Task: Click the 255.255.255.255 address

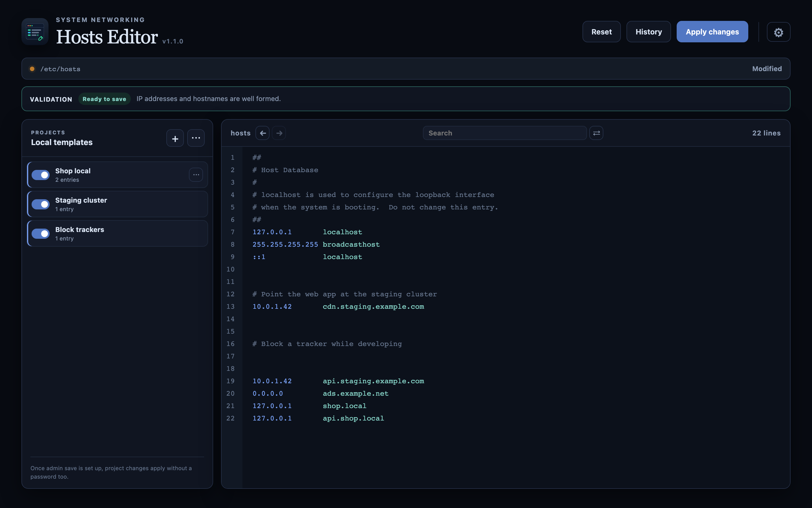Action: click(x=285, y=245)
